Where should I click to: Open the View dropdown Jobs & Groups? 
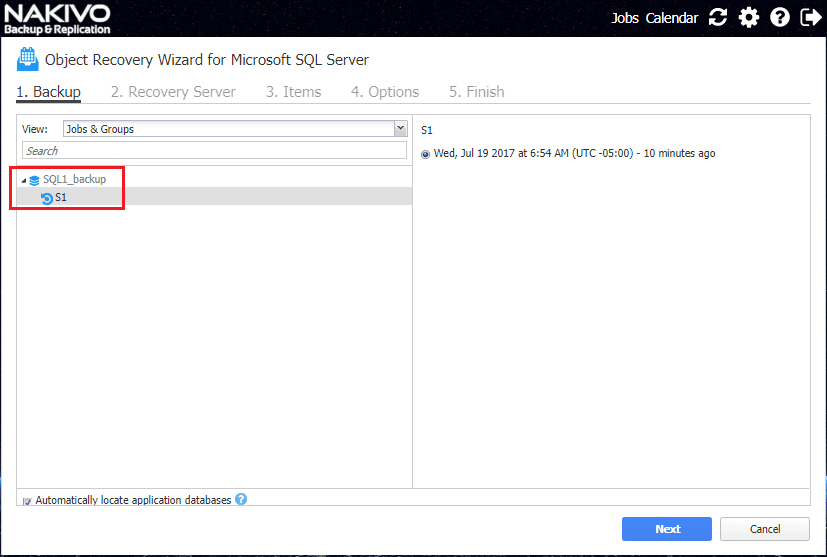click(234, 129)
